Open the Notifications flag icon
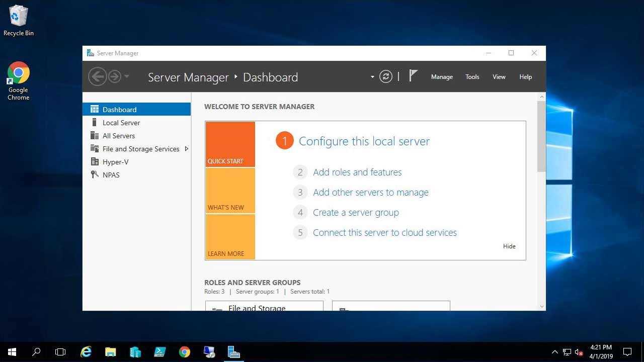This screenshot has width=644, height=362. (413, 76)
